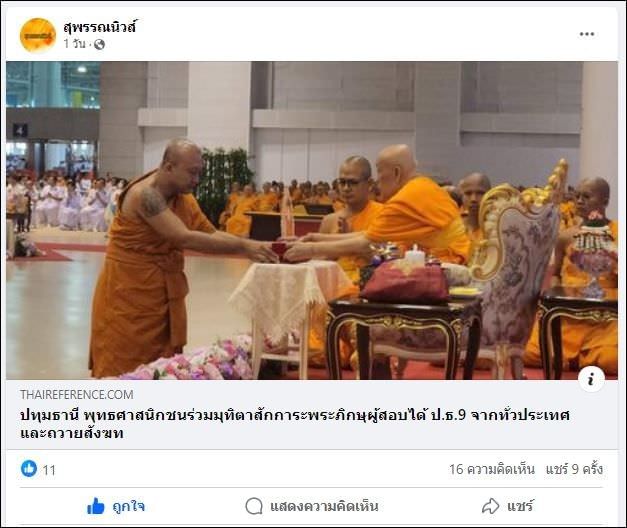Open the ปทุมธานี article headline link

[295, 424]
